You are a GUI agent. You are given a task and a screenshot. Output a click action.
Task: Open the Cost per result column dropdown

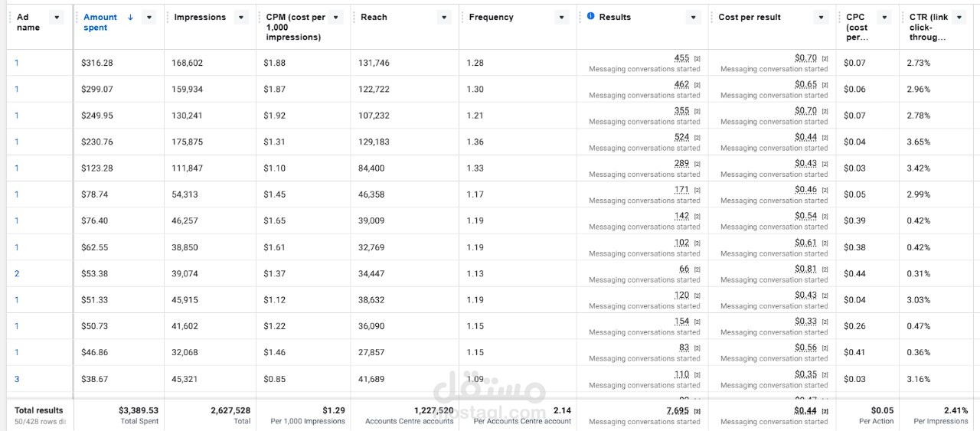click(x=822, y=17)
